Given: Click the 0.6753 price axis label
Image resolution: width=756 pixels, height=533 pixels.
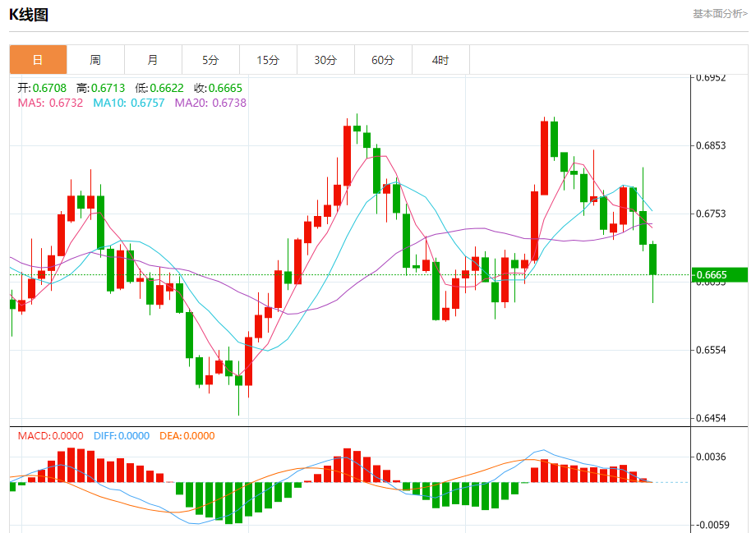Looking at the screenshot, I should pyautogui.click(x=711, y=214).
